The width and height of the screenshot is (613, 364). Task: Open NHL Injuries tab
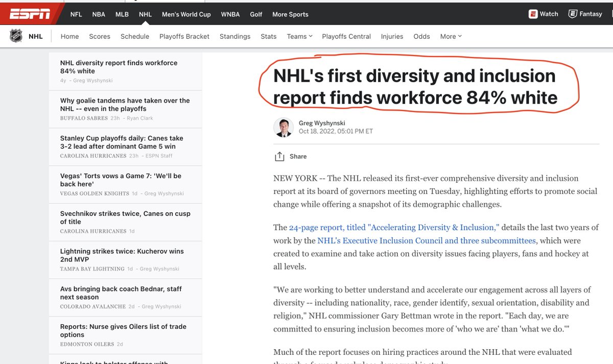click(392, 36)
